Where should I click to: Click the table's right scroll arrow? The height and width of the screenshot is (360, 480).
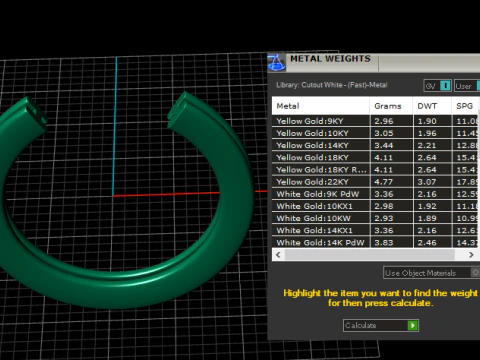pos(471,255)
